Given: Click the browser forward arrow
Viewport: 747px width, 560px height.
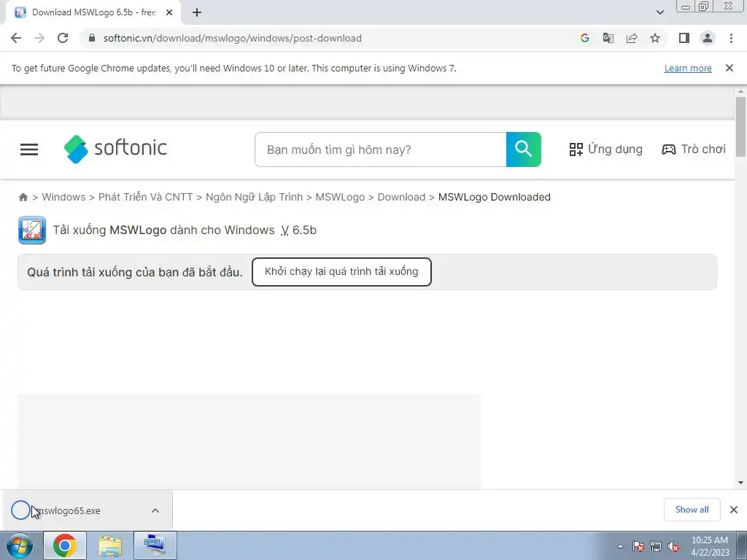Looking at the screenshot, I should (x=39, y=38).
